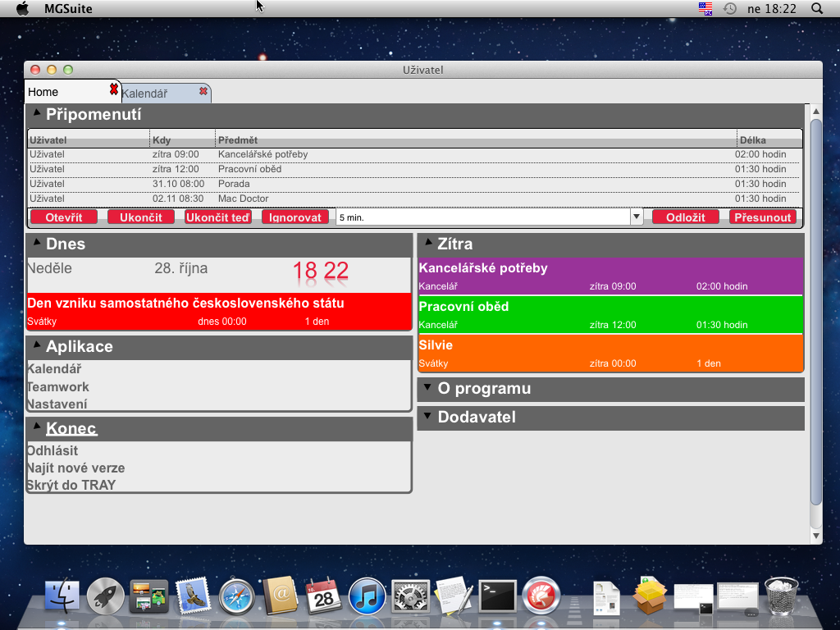840x630 pixels.
Task: Select the purple Kancelářské potřeby event
Action: (610, 276)
